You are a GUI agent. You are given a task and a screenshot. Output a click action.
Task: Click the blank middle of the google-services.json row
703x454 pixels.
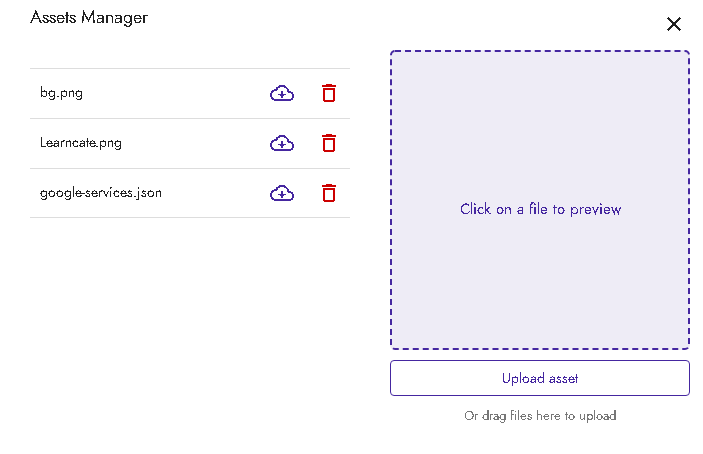215,193
